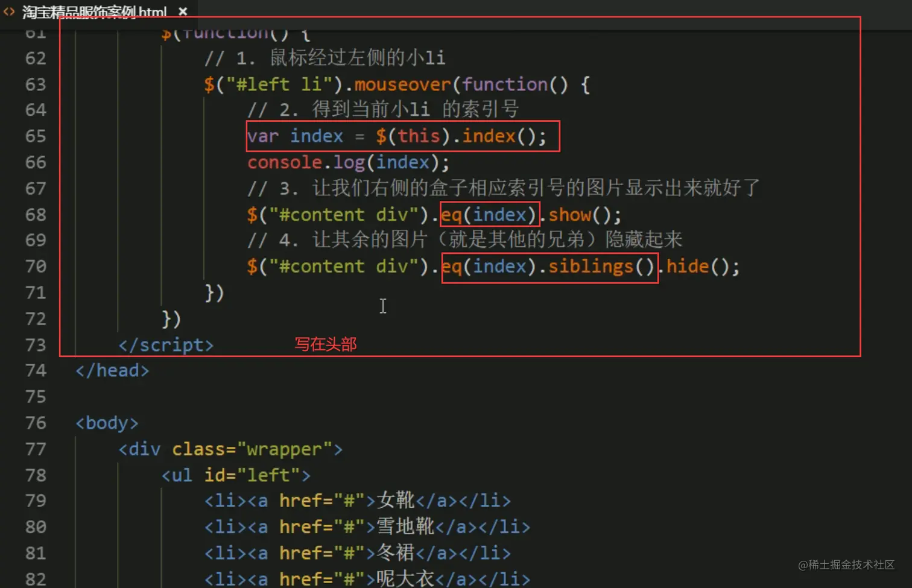Click the "#left li" selector string
The height and width of the screenshot is (588, 912).
coord(279,84)
